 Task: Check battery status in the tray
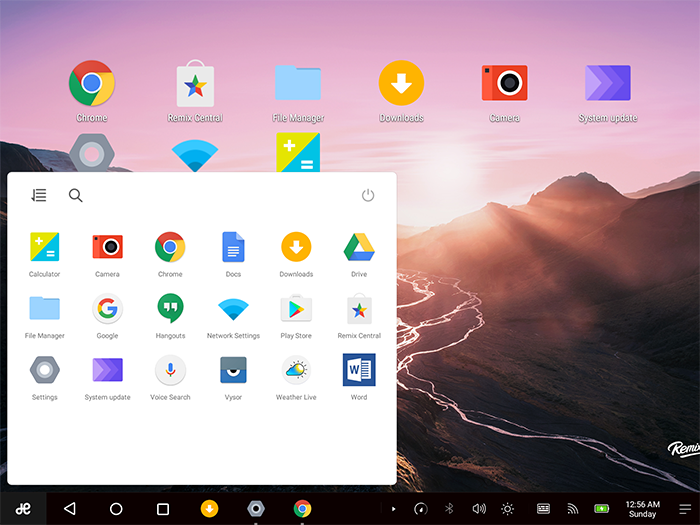602,508
